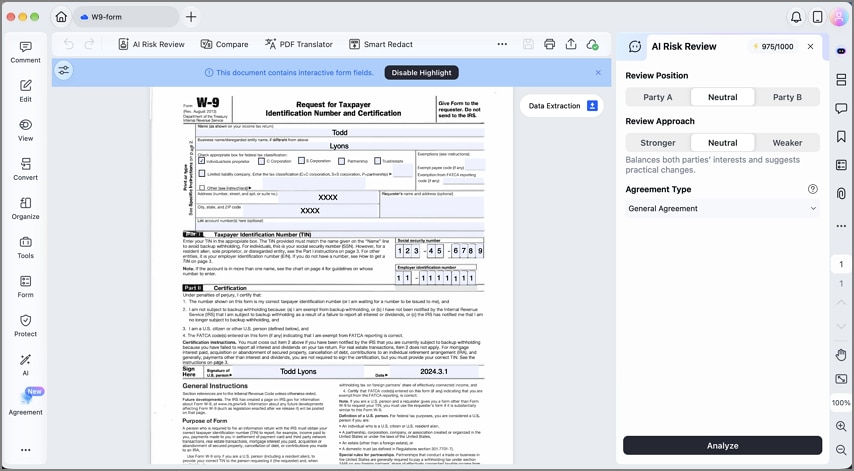The image size is (854, 471).
Task: Open the bookmarks panel icon
Action: [841, 136]
